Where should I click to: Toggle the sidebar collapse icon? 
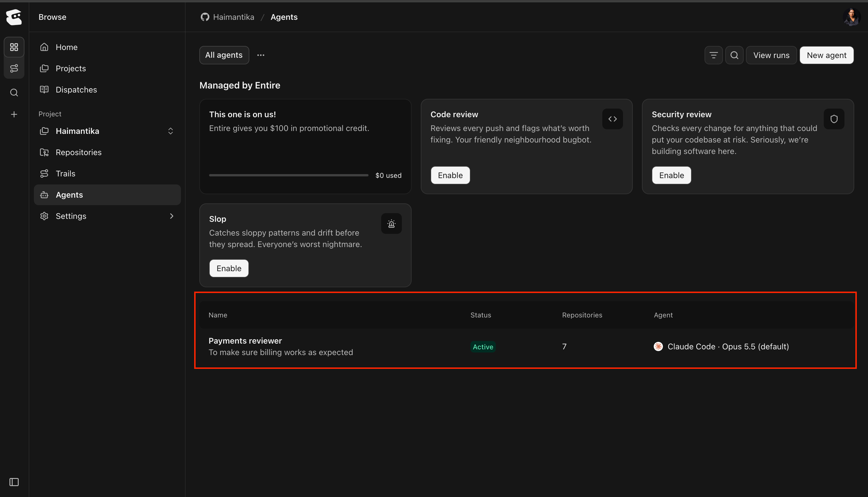[x=14, y=482]
